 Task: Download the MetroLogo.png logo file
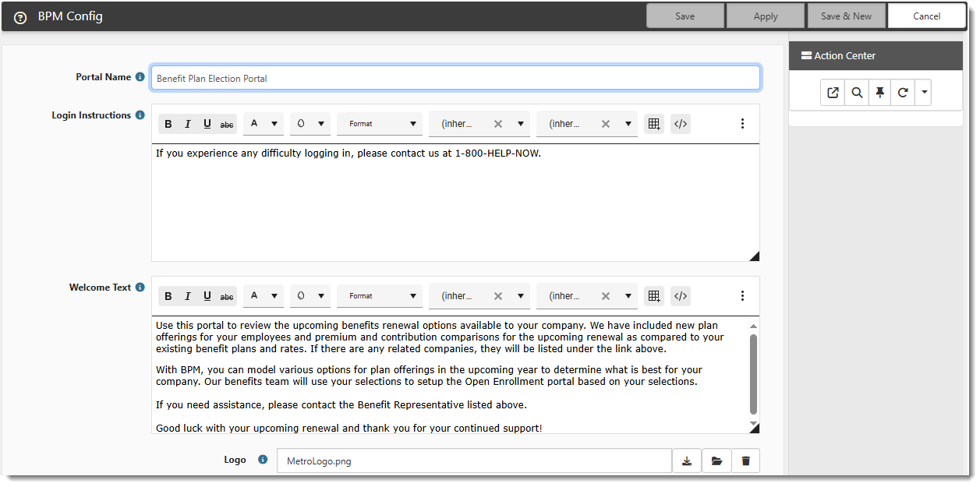[x=687, y=461]
